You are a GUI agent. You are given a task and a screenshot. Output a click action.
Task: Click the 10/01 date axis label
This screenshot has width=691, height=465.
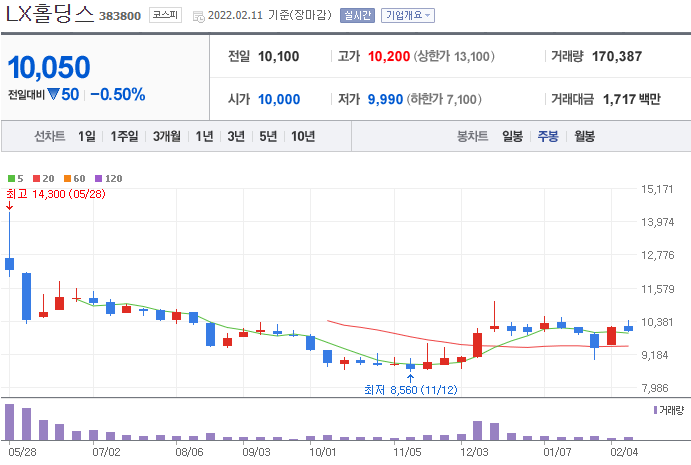[323, 452]
